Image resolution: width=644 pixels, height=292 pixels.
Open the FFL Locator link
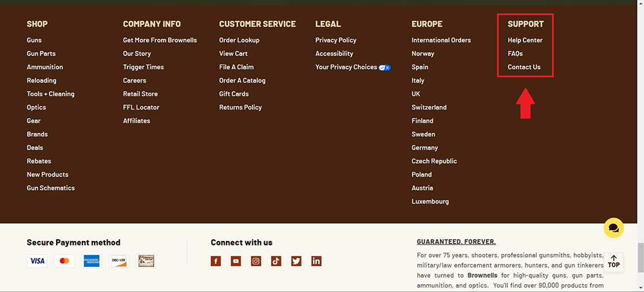point(141,108)
